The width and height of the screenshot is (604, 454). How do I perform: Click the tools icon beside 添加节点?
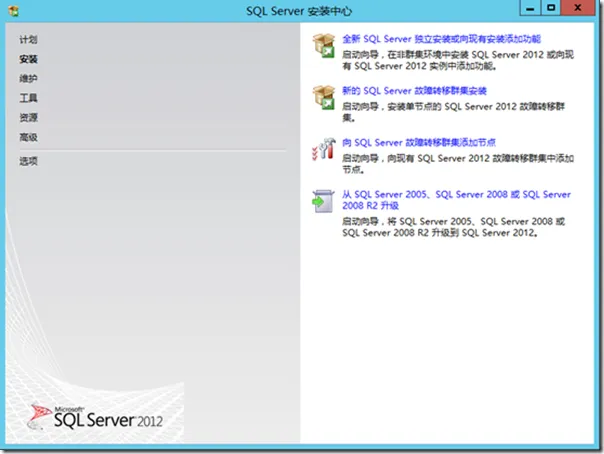point(324,149)
